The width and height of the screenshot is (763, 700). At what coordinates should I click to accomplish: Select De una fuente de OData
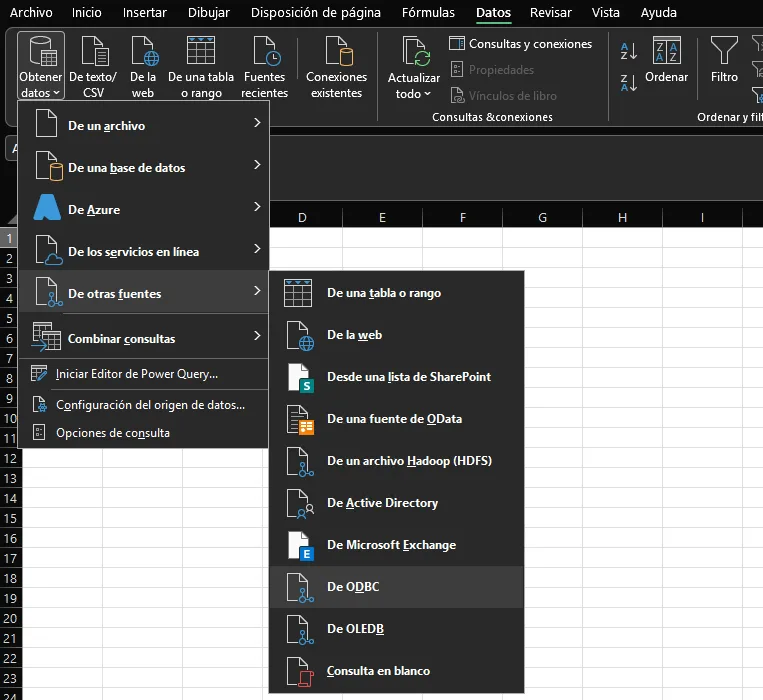(x=397, y=419)
